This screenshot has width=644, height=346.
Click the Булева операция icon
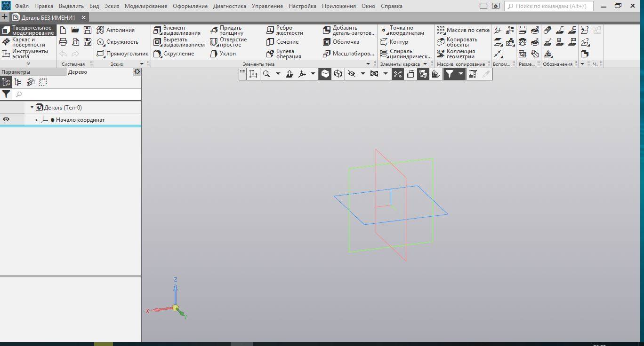[x=270, y=54]
